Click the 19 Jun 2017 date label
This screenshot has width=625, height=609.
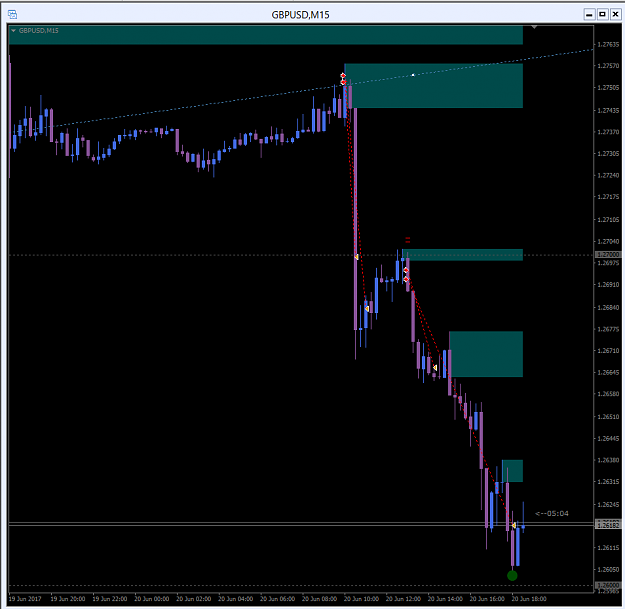tap(25, 599)
